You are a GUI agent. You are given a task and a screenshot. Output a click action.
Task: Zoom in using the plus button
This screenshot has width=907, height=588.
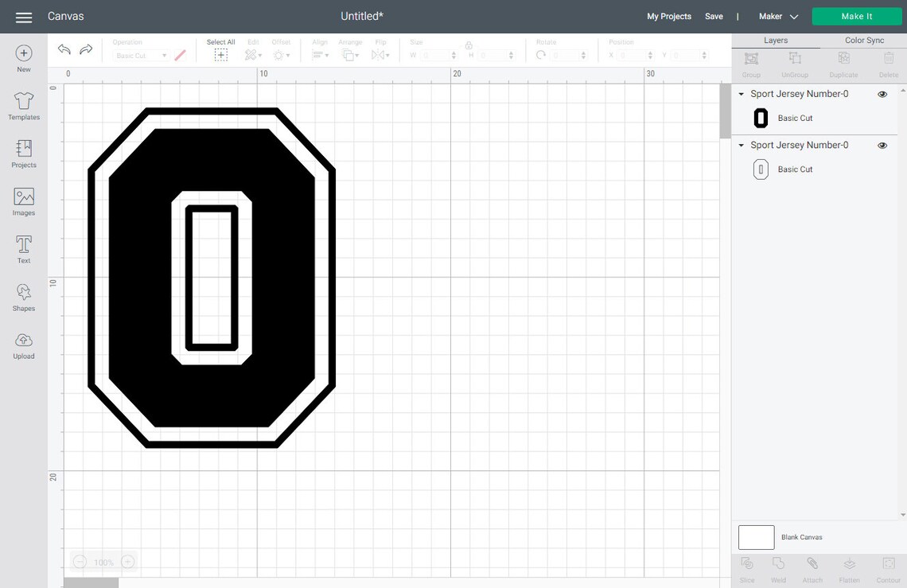tap(127, 561)
